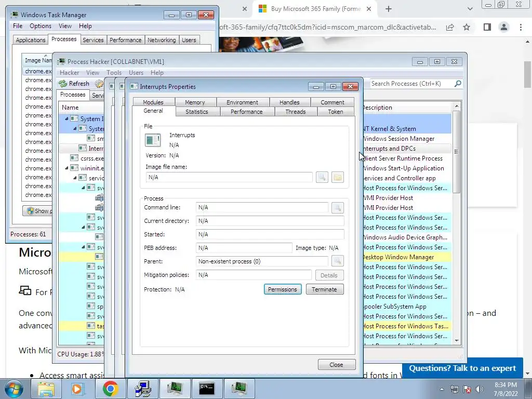The width and height of the screenshot is (532, 399).
Task: Collapse the System Idle Process tree node
Action: pyautogui.click(x=66, y=119)
